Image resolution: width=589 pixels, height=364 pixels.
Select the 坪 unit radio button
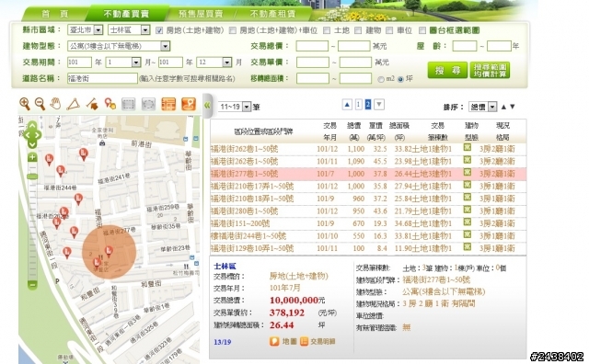400,79
